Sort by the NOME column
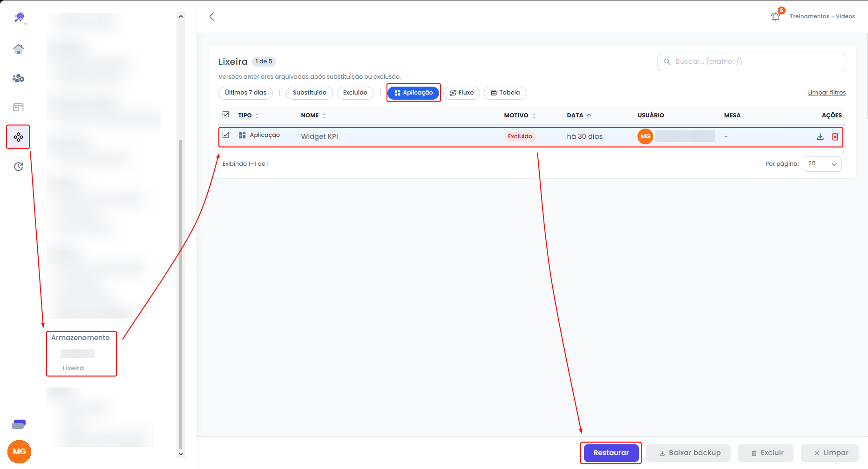The height and width of the screenshot is (469, 868). tap(313, 116)
